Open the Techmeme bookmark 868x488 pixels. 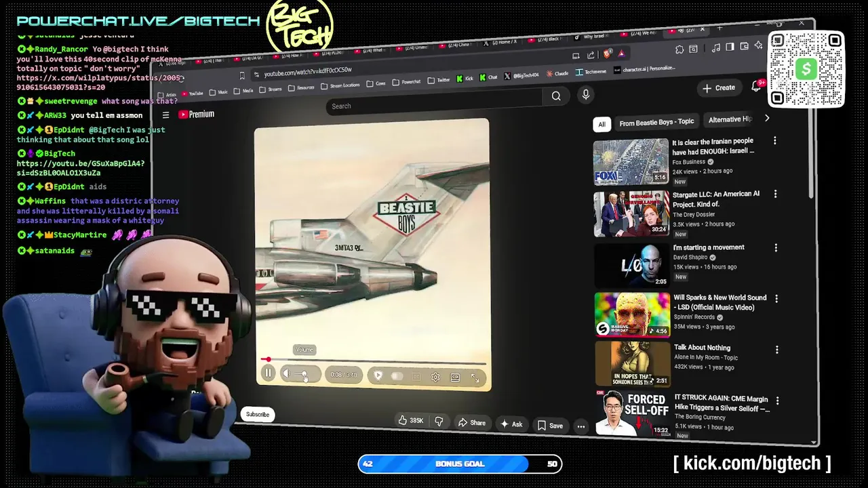[x=591, y=72]
